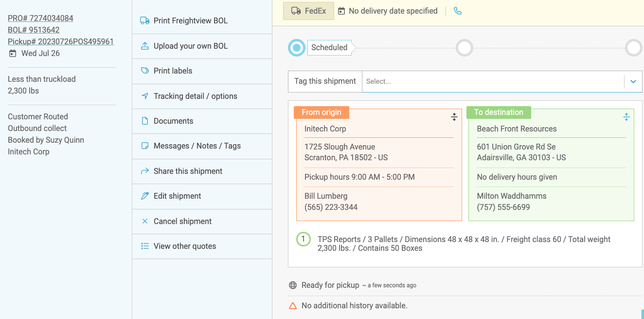
Task: Open the PRO# 7274034084 link
Action: point(40,18)
